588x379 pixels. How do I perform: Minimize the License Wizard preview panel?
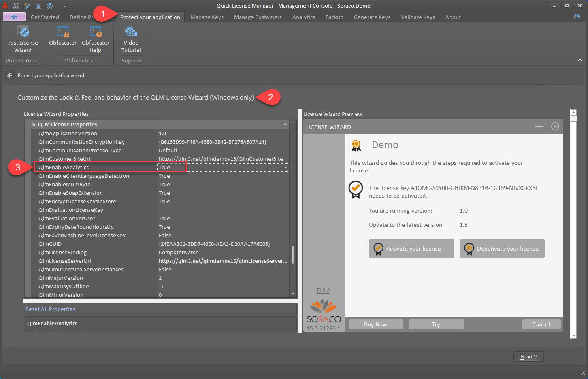(539, 126)
